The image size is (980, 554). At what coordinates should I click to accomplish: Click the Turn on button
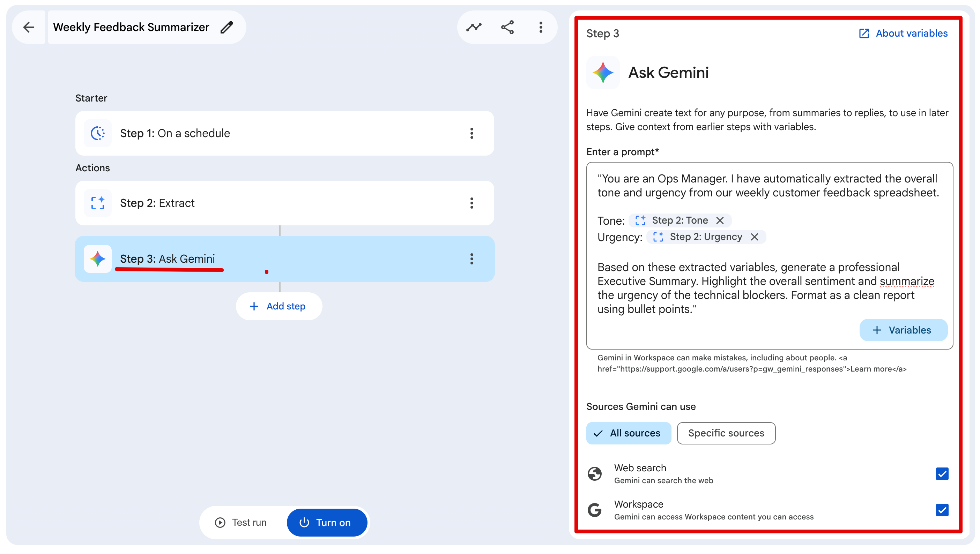327,522
